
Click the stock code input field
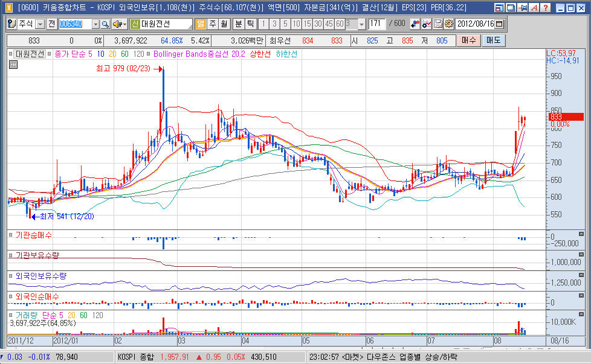click(x=76, y=24)
